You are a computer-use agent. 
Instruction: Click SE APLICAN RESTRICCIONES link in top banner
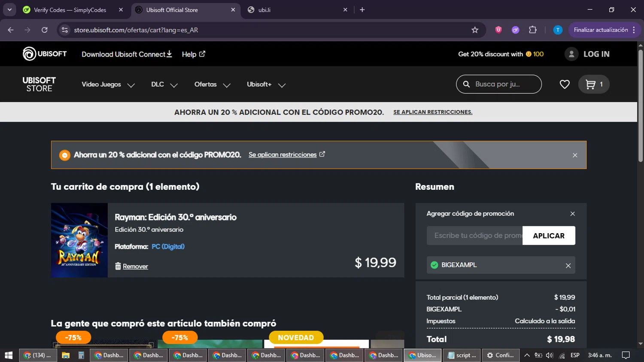click(433, 112)
